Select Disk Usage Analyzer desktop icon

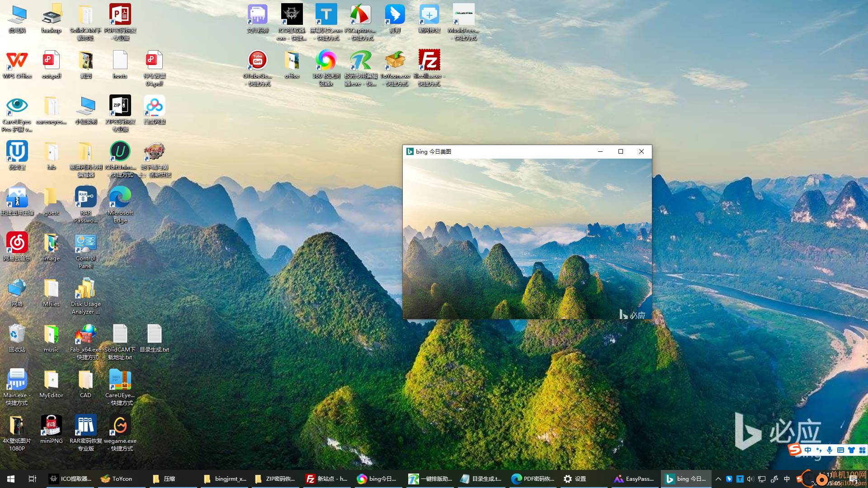click(x=86, y=296)
